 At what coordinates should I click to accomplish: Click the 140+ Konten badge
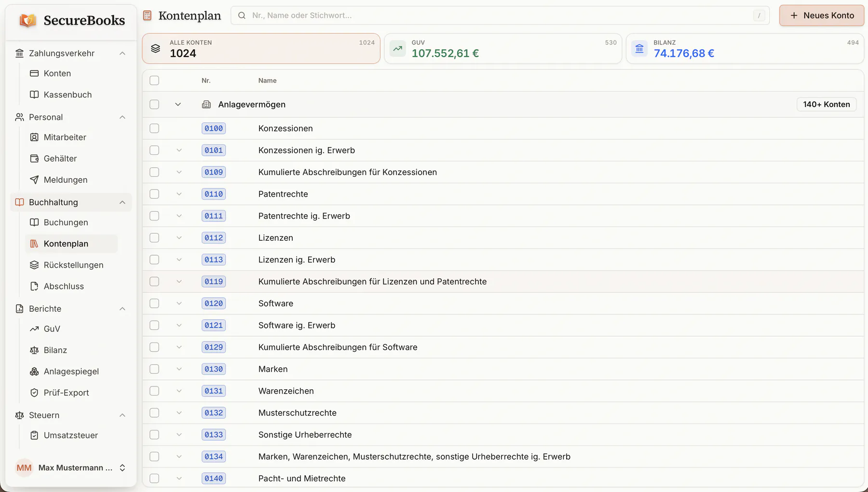pos(827,104)
